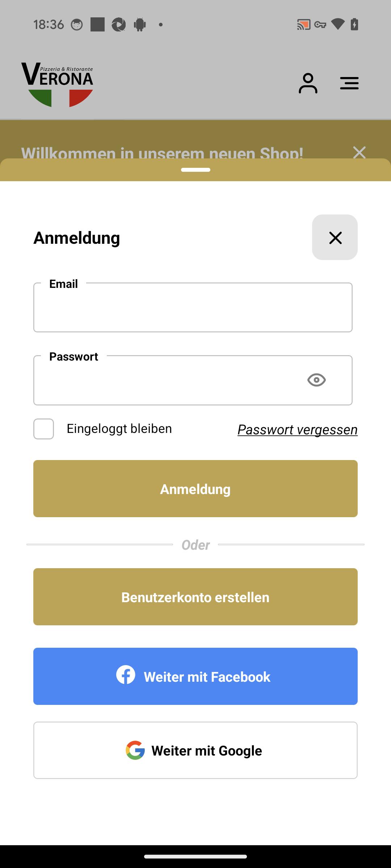Tap the bottom sheet drag handle
Viewport: 391px width, 868px height.
click(x=195, y=170)
